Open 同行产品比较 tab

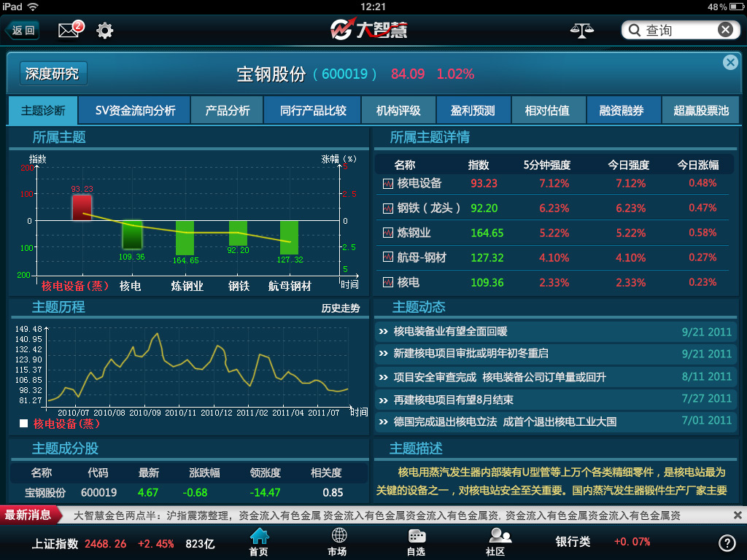(312, 111)
